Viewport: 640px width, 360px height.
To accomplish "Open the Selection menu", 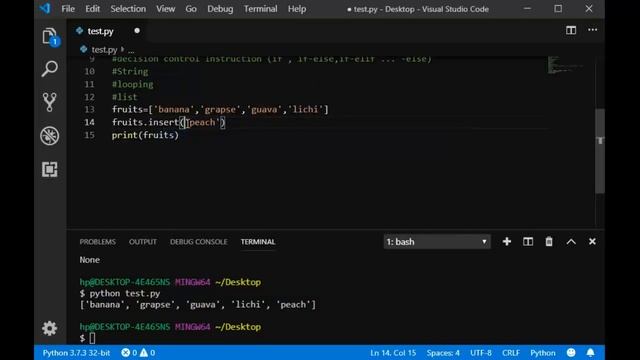I will (x=128, y=9).
